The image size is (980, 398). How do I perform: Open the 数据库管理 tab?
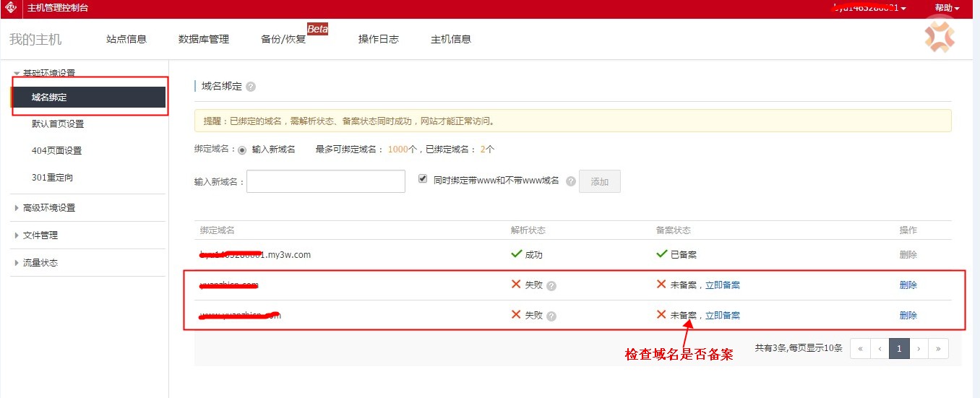click(204, 39)
